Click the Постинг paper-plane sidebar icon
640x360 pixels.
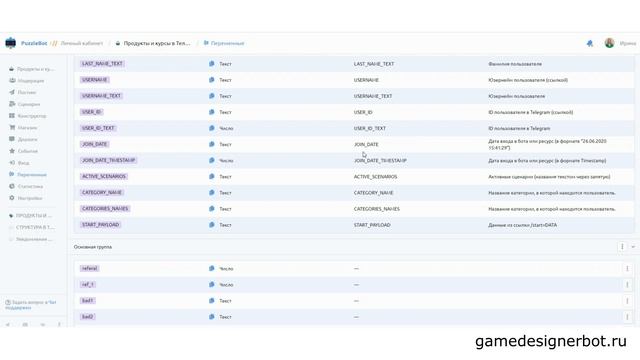pyautogui.click(x=12, y=92)
